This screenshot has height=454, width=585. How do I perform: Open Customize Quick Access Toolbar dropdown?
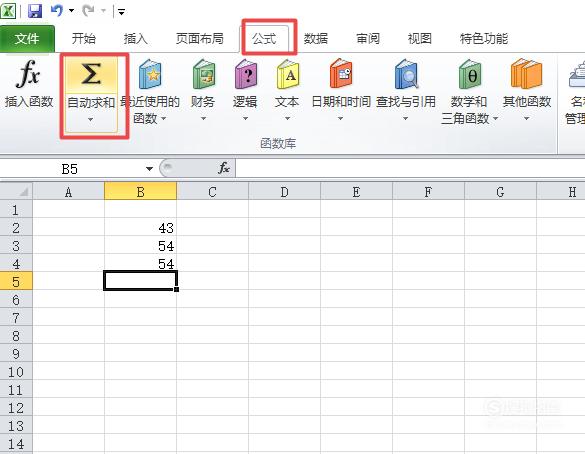coord(121,12)
